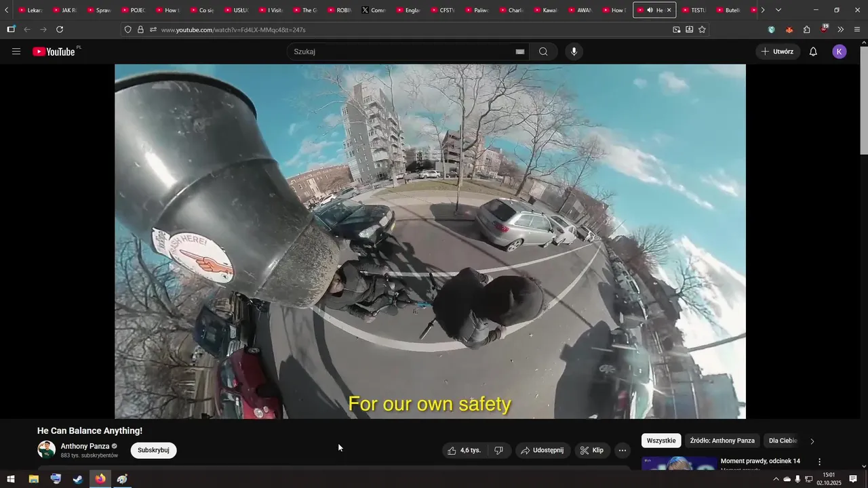Click the Moment prawdy video thumbnail
Screen dimensions: 868x488
(679, 463)
